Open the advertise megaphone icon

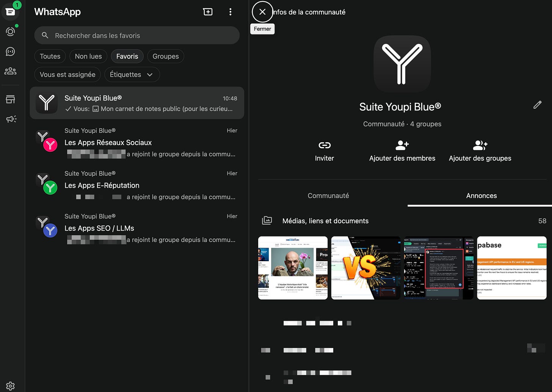point(11,119)
